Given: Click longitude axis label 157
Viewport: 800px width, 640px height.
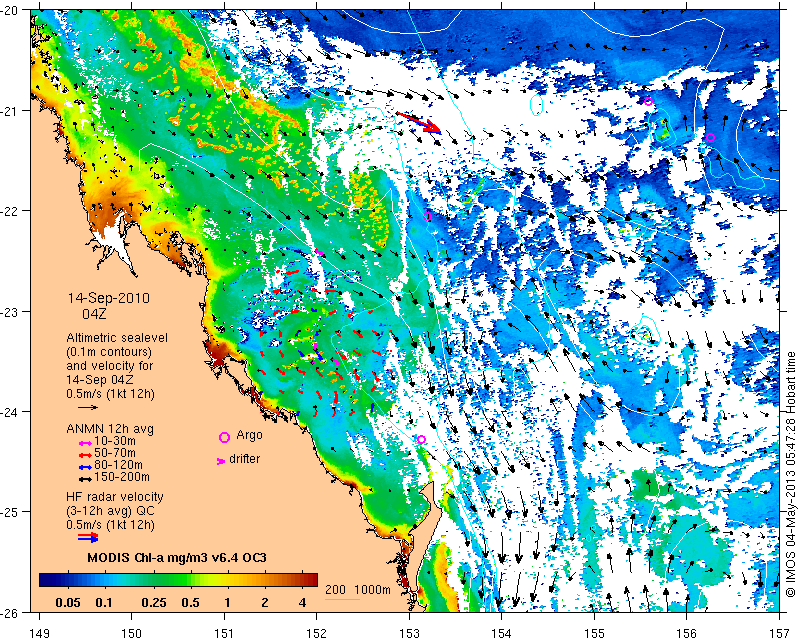Looking at the screenshot, I should pyautogui.click(x=780, y=634).
